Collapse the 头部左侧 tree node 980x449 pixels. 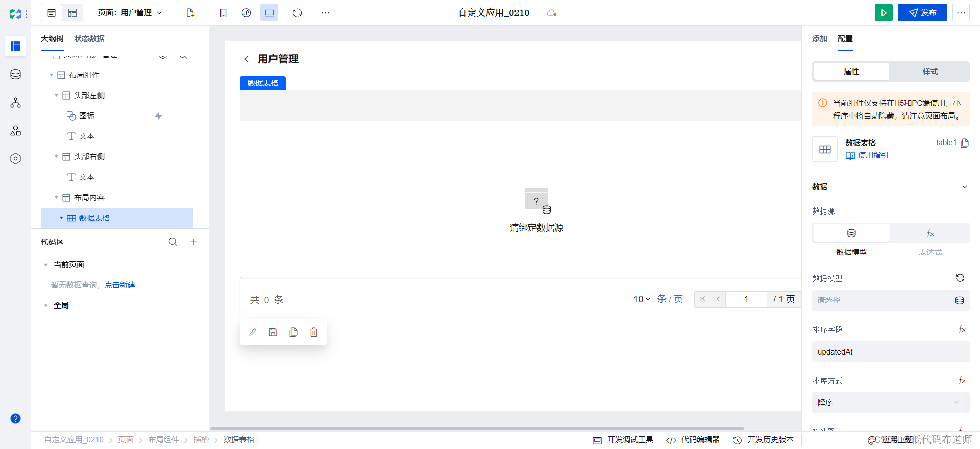pyautogui.click(x=56, y=96)
